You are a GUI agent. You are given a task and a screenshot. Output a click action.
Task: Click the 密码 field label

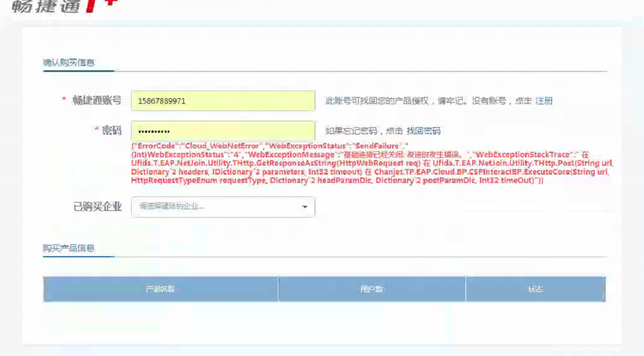(x=112, y=131)
